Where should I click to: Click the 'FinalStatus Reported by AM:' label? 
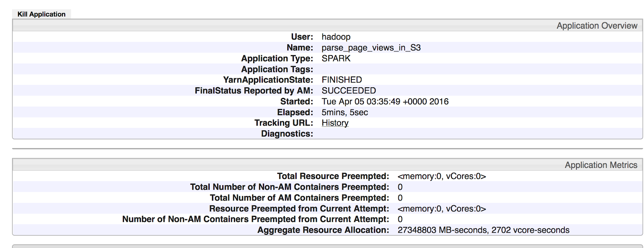click(254, 91)
